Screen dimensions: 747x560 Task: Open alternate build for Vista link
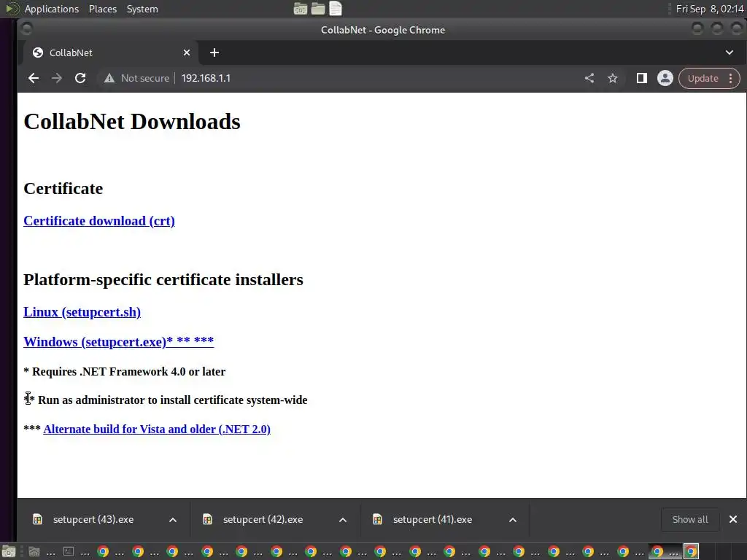[x=157, y=429]
